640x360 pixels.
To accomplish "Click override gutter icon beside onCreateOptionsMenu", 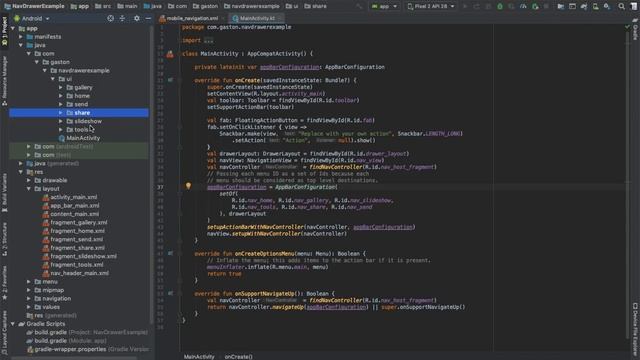I will coord(170,253).
